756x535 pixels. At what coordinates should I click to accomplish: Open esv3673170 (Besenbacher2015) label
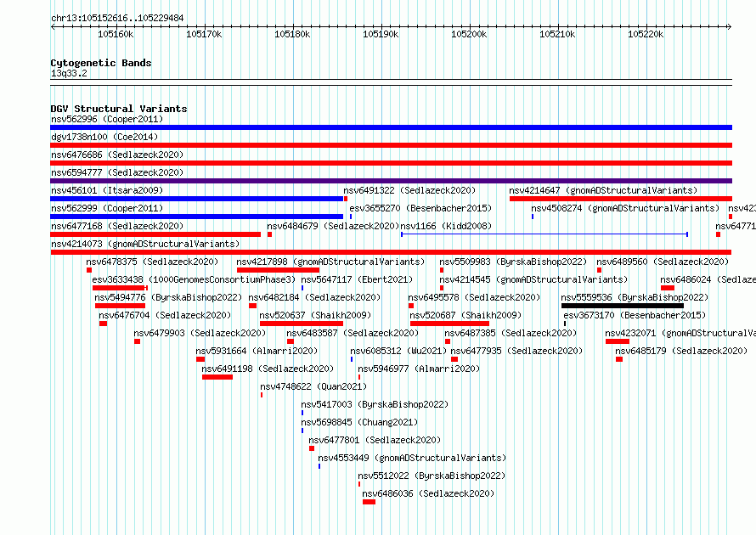point(635,315)
